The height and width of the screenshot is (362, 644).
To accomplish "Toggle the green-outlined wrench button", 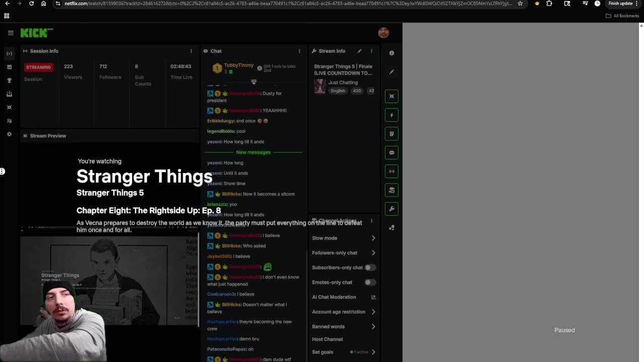I will (x=391, y=209).
